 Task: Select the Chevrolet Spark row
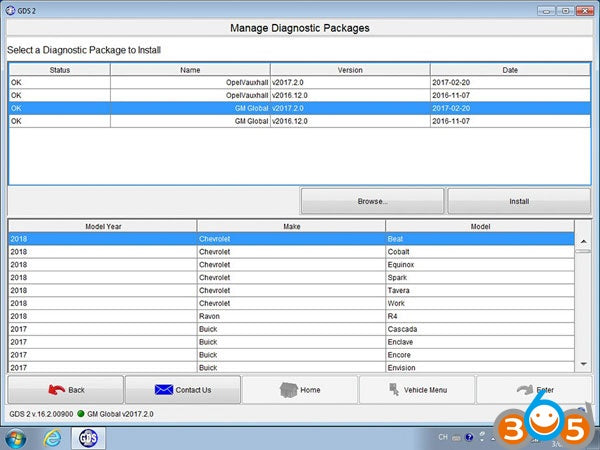[x=291, y=277]
